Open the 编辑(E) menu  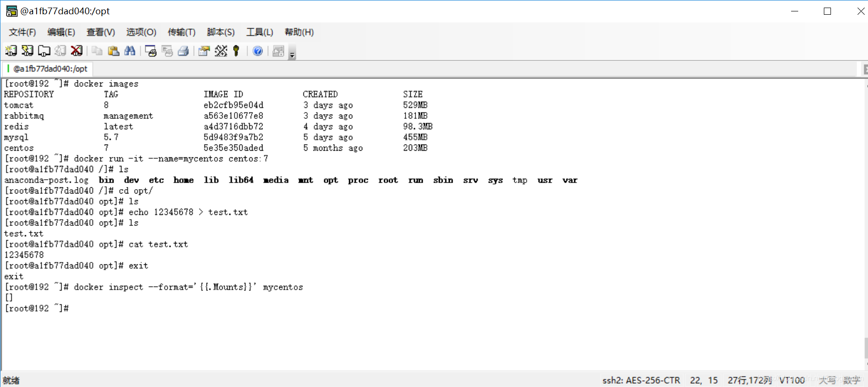(61, 32)
